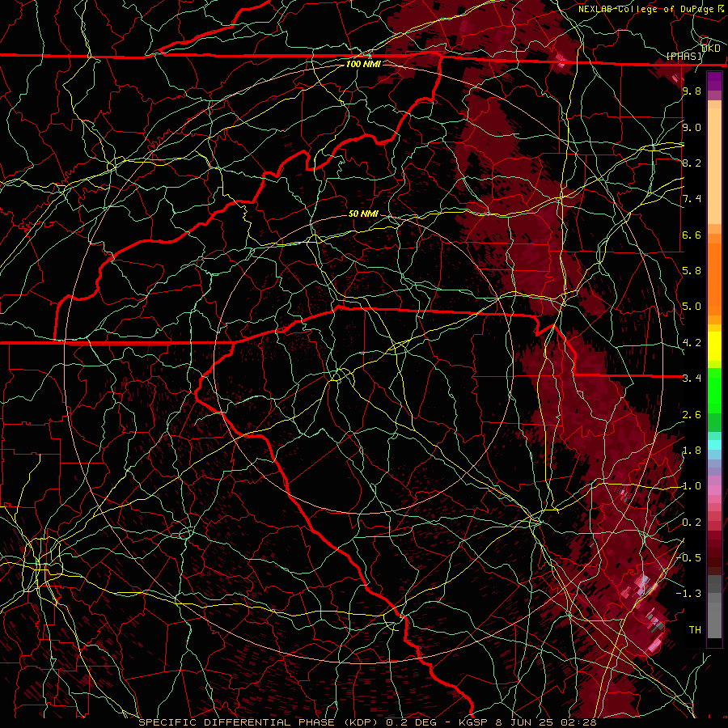The width and height of the screenshot is (728, 728).
Task: Click the 9.8 value on the legend
Action: [x=692, y=91]
